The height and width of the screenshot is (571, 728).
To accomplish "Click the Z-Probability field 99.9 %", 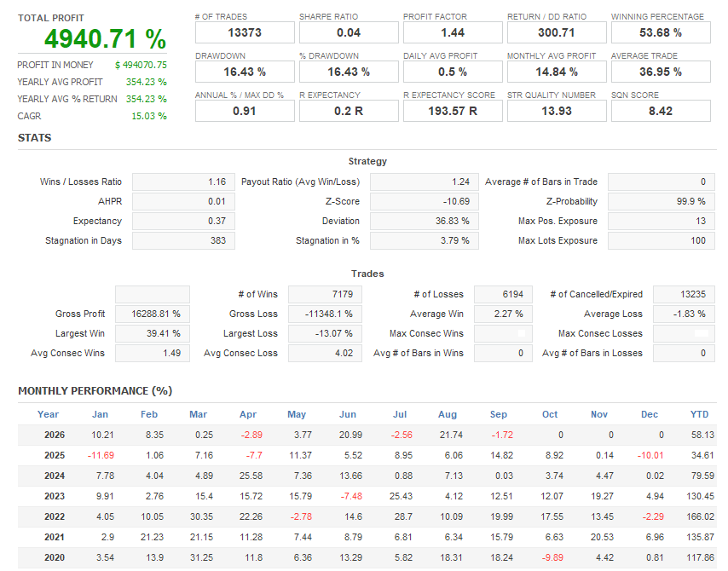I will [x=662, y=201].
